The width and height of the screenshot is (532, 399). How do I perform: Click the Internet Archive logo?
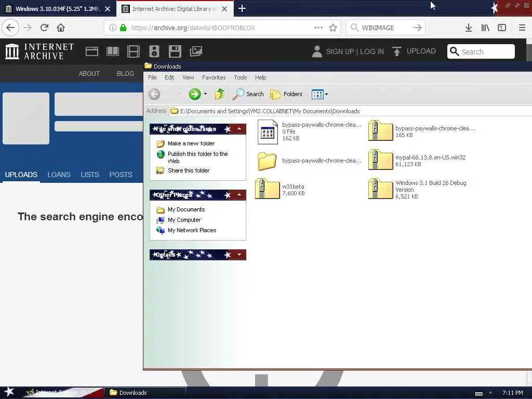coord(39,51)
